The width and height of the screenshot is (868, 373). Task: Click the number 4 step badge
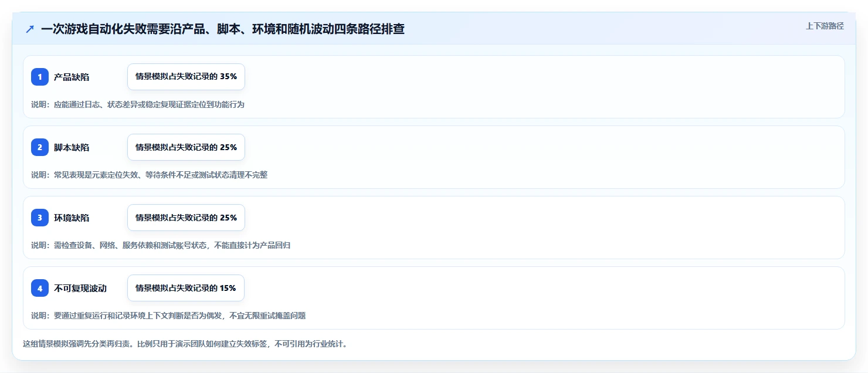[40, 288]
